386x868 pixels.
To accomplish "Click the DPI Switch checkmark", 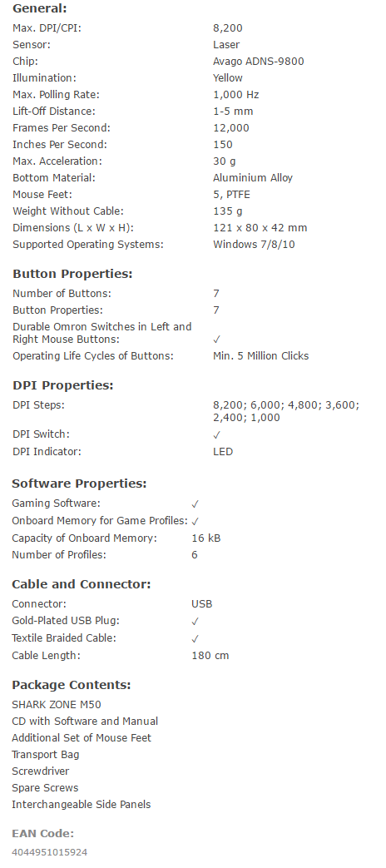I will pyautogui.click(x=217, y=434).
